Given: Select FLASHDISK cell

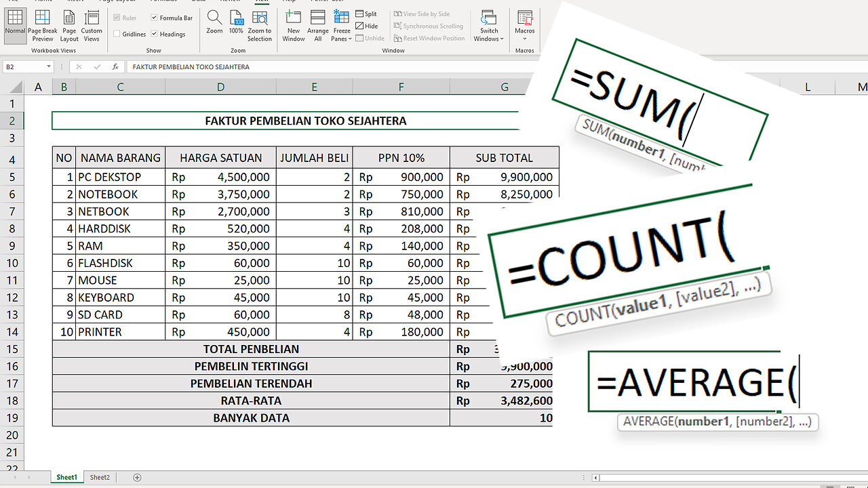Looking at the screenshot, I should point(120,263).
